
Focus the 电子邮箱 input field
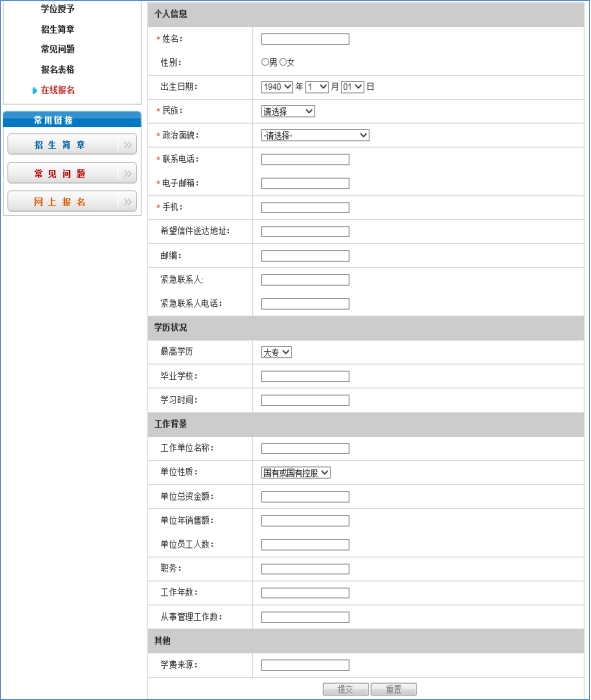pos(305,183)
